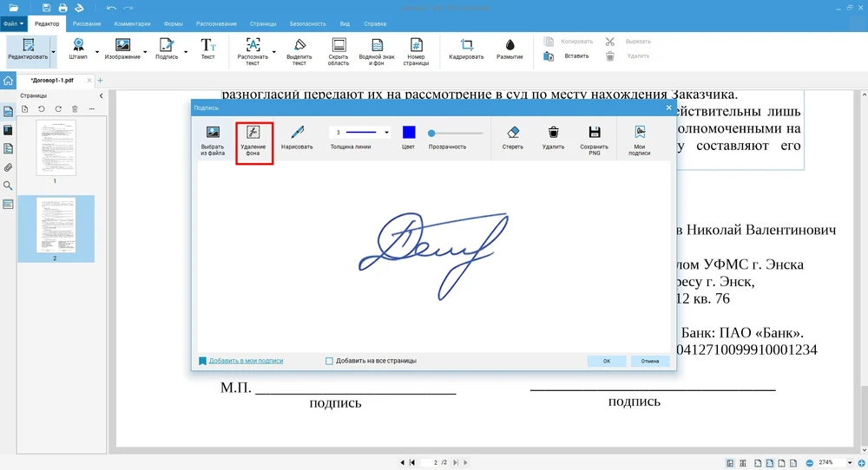Screen dimensions: 868x470
Task: Expand the Штамп dropdown arrow
Action: point(96,52)
